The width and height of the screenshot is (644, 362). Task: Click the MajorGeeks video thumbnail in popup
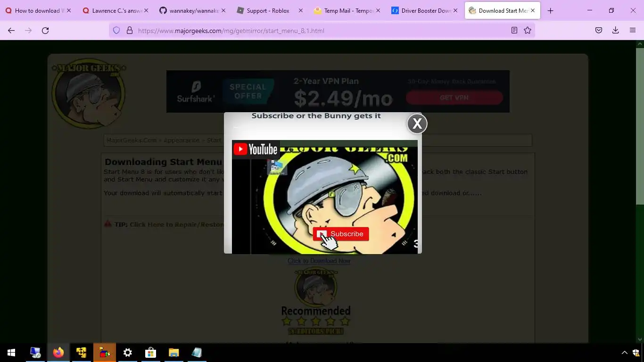pyautogui.click(x=325, y=197)
